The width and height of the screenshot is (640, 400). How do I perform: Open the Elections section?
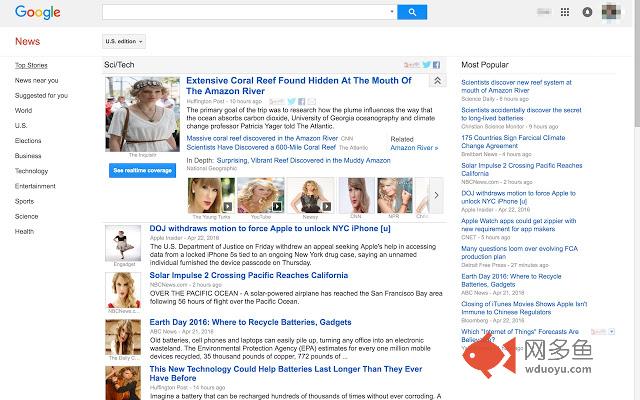click(x=28, y=141)
